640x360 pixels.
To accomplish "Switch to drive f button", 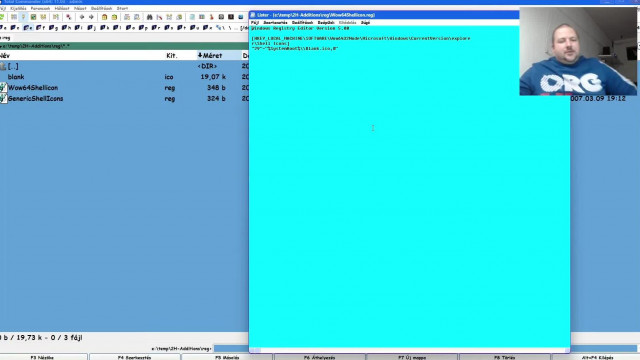I will (40, 28).
